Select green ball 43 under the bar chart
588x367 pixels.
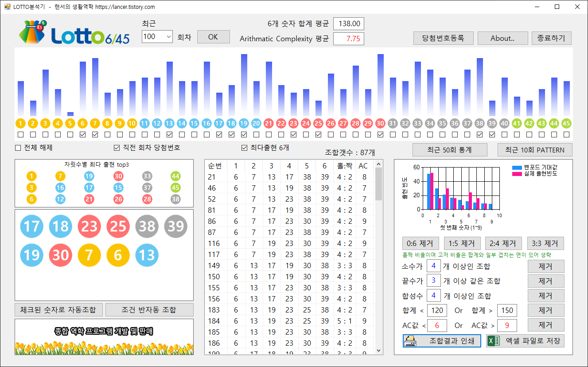coord(541,124)
